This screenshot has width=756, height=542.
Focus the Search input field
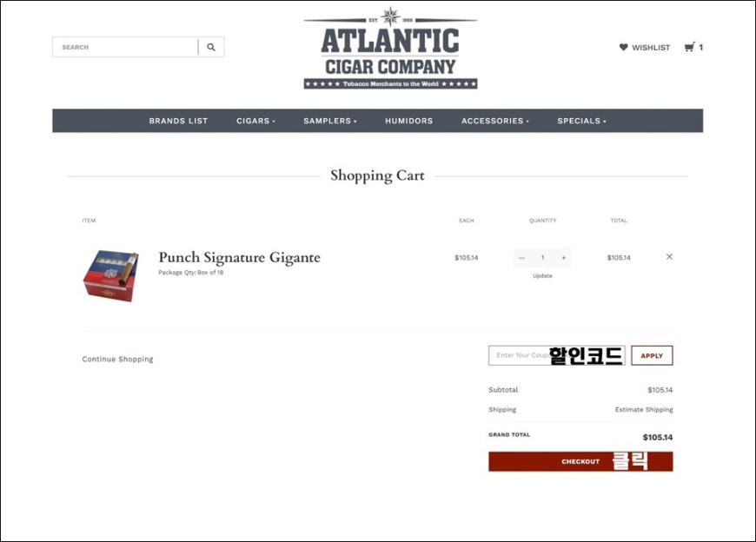click(125, 47)
